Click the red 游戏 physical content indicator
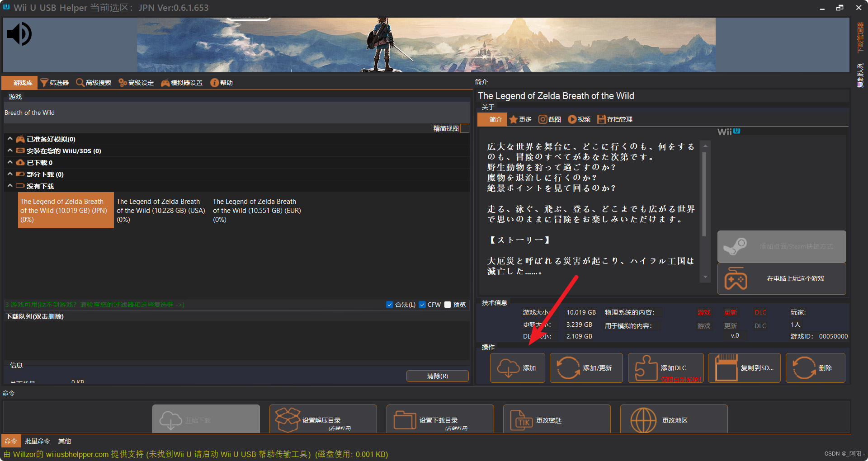This screenshot has height=461, width=868. (x=704, y=312)
